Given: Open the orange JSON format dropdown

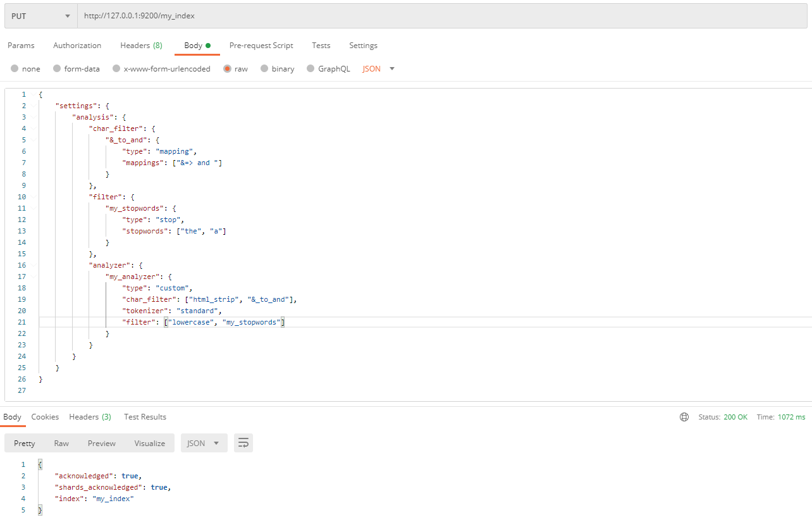Looking at the screenshot, I should coord(378,69).
